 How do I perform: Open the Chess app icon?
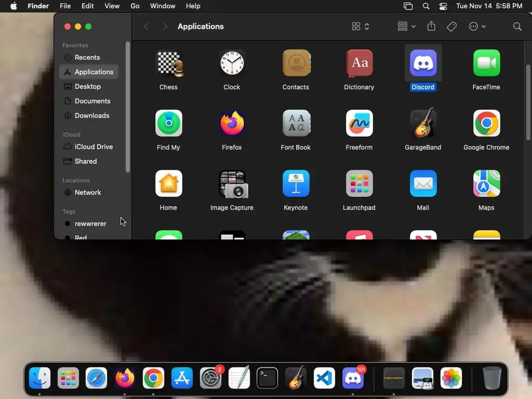coord(169,63)
